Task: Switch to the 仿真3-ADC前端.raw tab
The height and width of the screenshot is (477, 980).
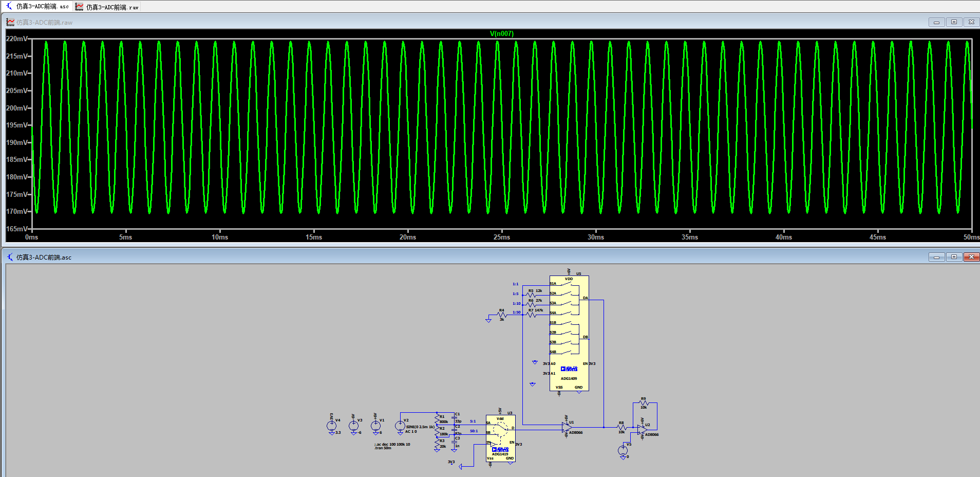Action: tap(107, 7)
